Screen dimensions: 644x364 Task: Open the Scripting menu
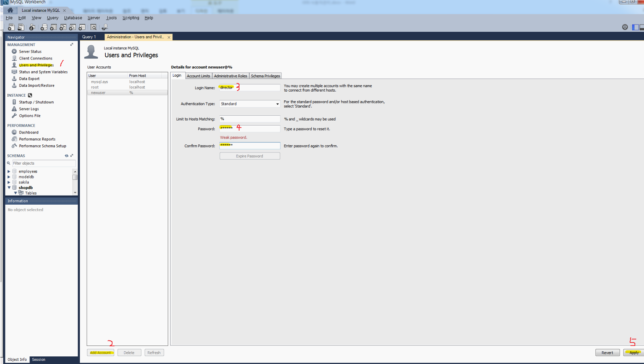[131, 18]
